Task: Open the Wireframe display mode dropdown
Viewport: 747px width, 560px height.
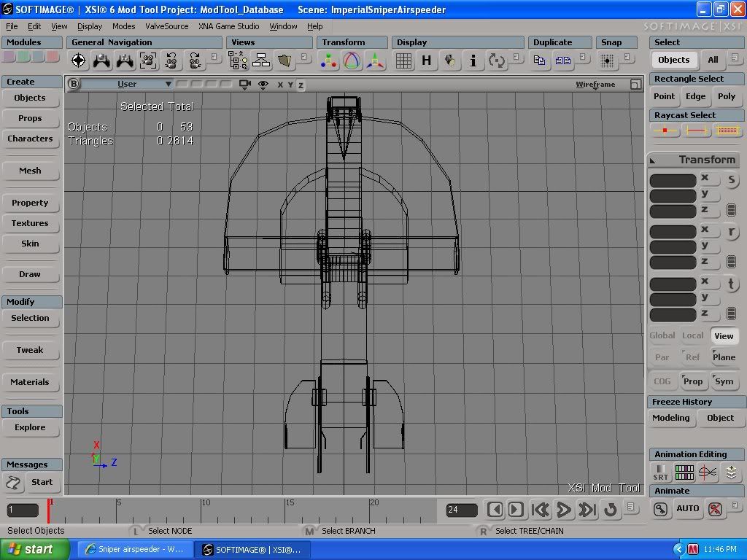Action: 595,85
